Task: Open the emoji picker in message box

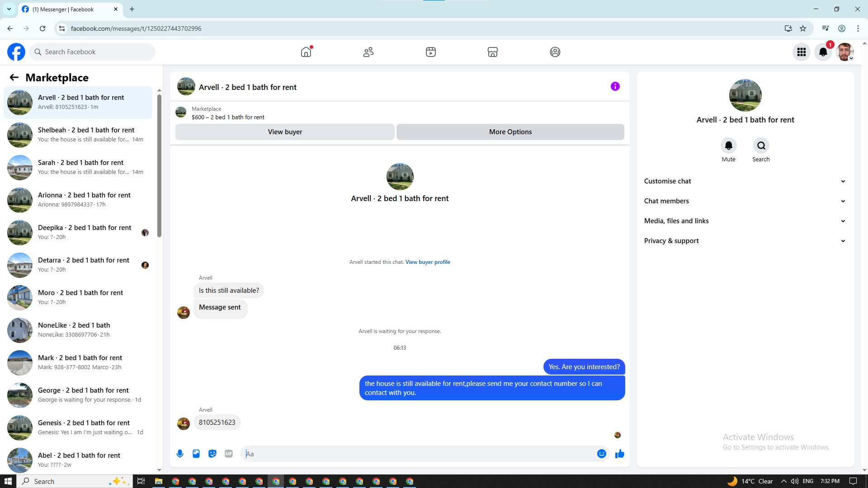Action: coord(601,454)
